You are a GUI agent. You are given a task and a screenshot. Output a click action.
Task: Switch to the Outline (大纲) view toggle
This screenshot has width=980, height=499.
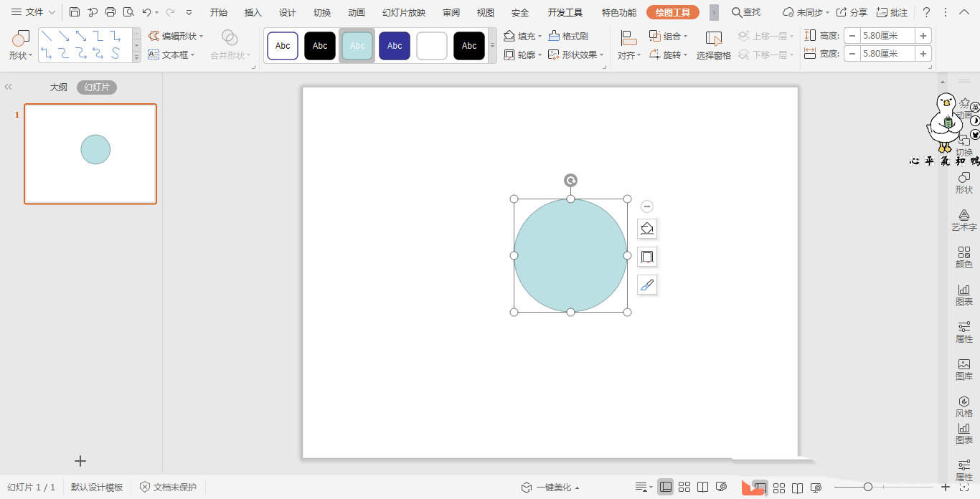(x=58, y=87)
